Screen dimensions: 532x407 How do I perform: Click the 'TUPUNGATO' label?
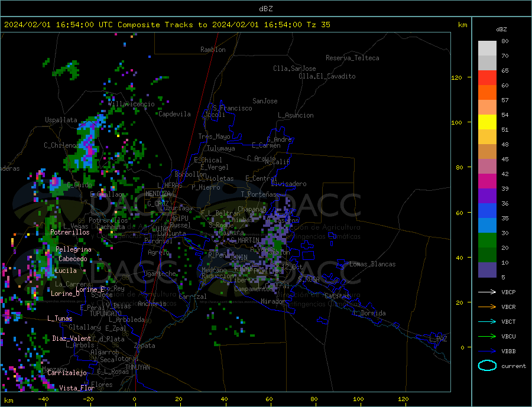tap(106, 314)
